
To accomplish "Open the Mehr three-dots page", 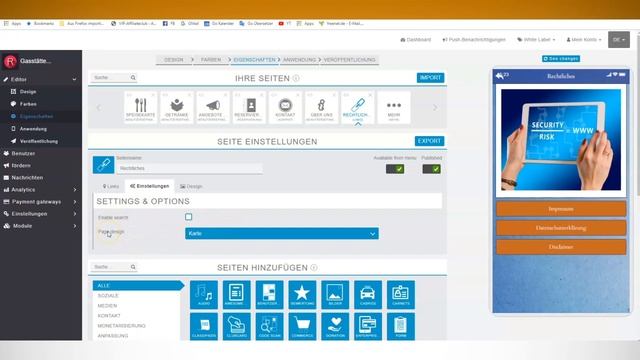I will pyautogui.click(x=393, y=107).
